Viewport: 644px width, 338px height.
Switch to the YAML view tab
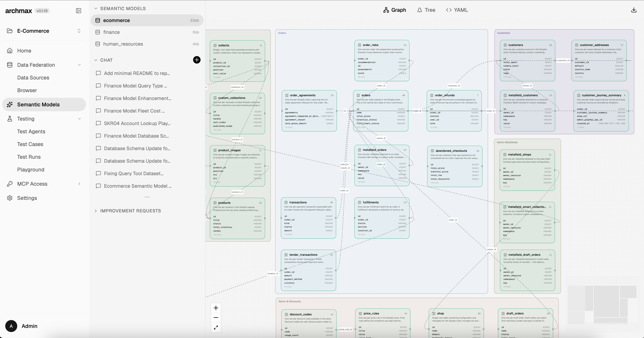(457, 10)
